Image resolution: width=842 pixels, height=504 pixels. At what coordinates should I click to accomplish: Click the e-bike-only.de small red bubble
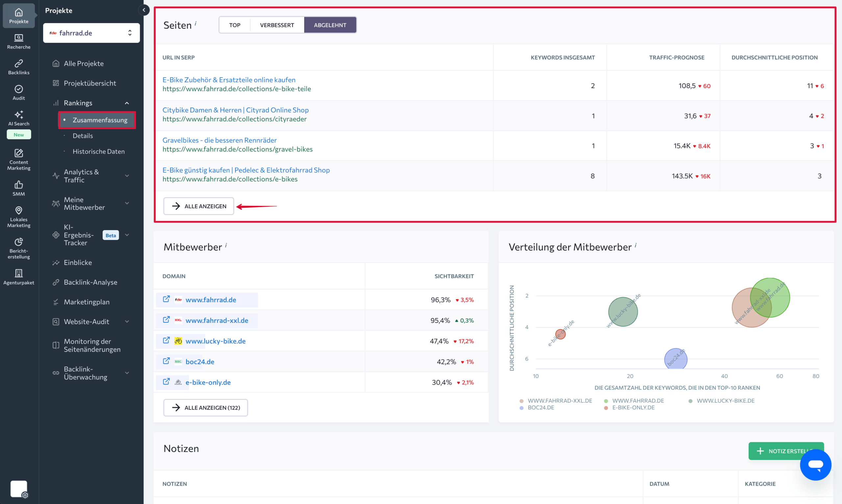(560, 334)
